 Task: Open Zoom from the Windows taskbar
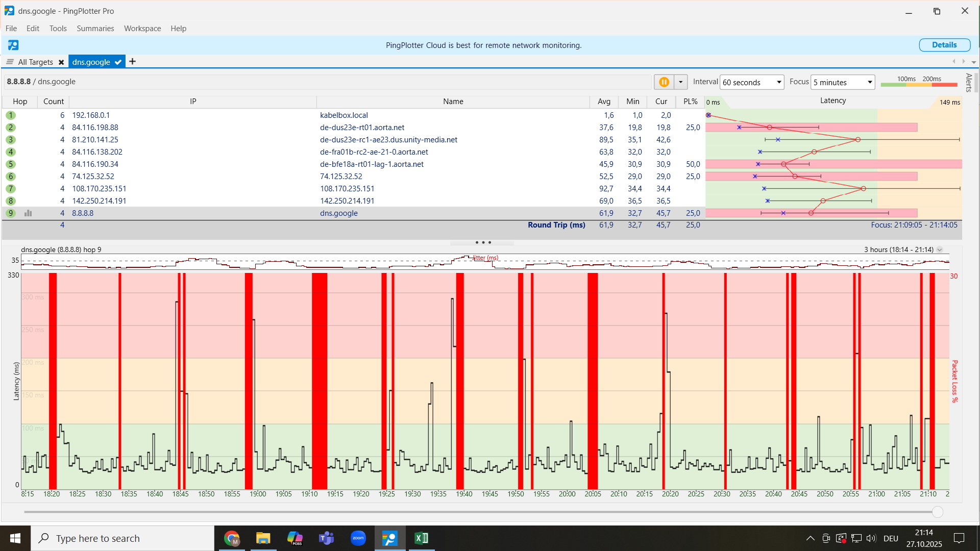coord(358,538)
